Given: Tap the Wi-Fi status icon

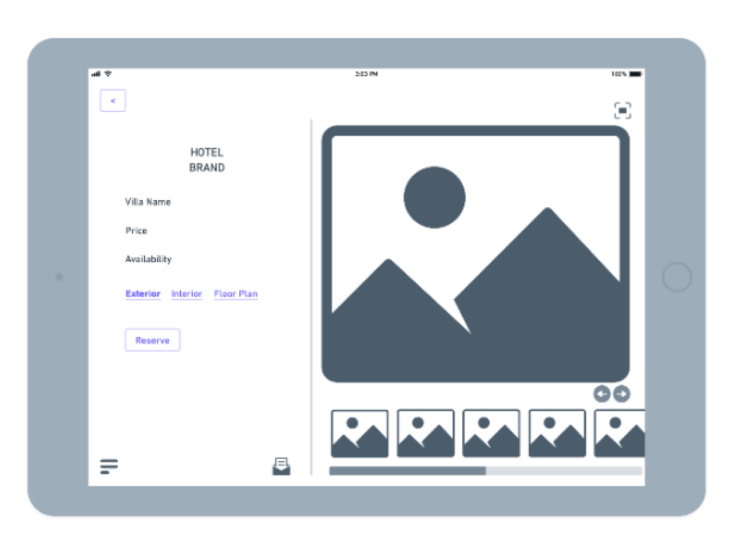Looking at the screenshot, I should (x=108, y=74).
